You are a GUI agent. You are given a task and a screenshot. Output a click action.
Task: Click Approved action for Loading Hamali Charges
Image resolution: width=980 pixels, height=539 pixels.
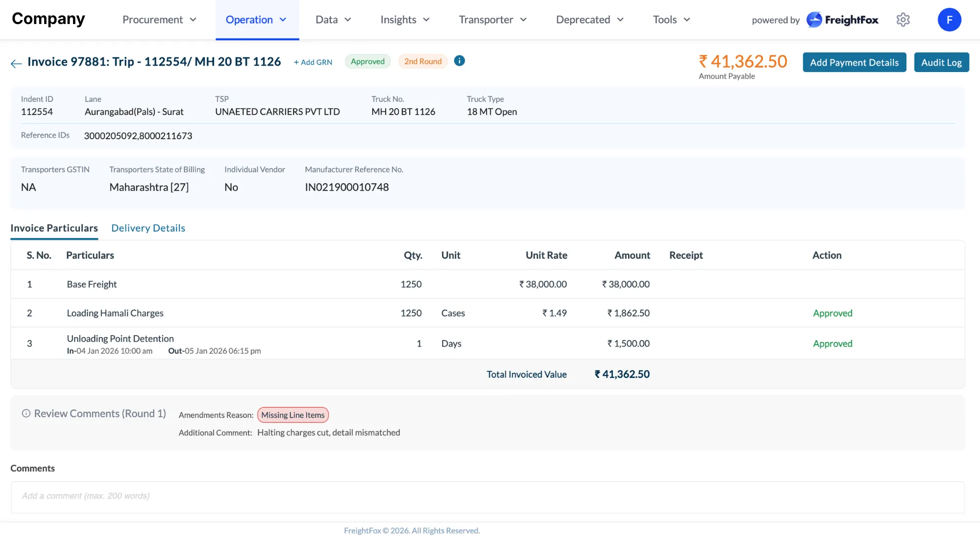pyautogui.click(x=833, y=313)
